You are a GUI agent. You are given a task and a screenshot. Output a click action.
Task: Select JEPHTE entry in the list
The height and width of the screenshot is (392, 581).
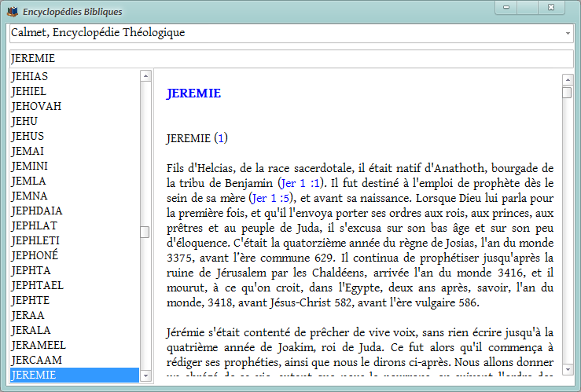coord(75,300)
